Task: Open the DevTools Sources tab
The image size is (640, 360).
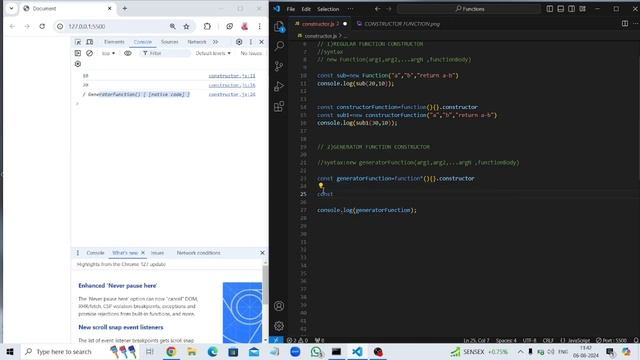Action: [x=169, y=42]
